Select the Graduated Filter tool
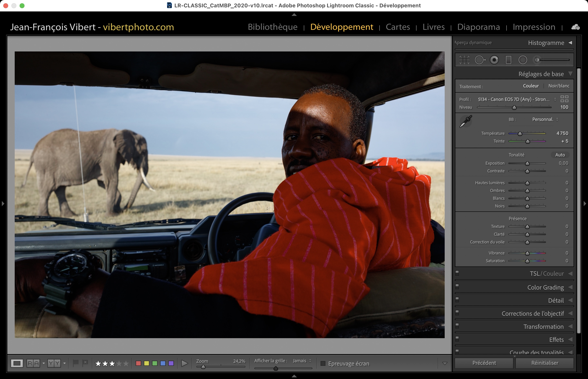 point(508,60)
